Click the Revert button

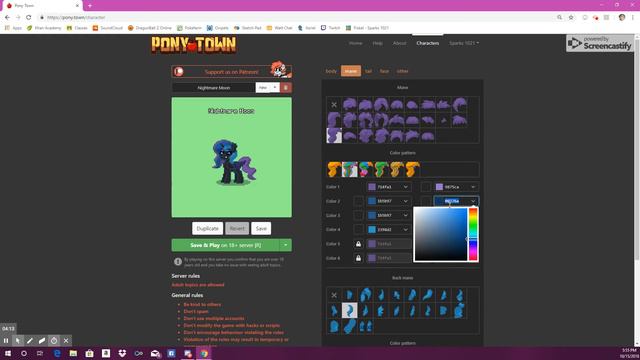click(x=237, y=229)
